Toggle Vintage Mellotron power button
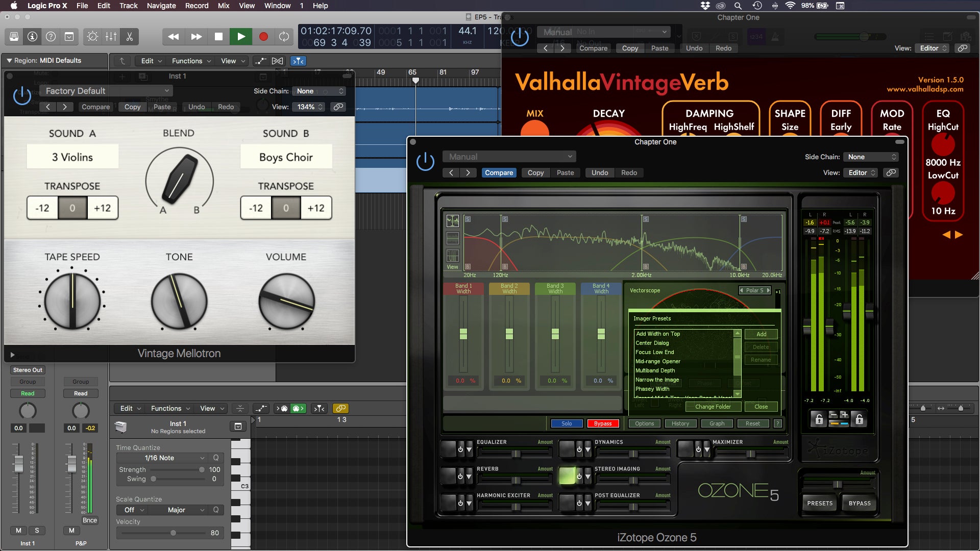 click(22, 95)
